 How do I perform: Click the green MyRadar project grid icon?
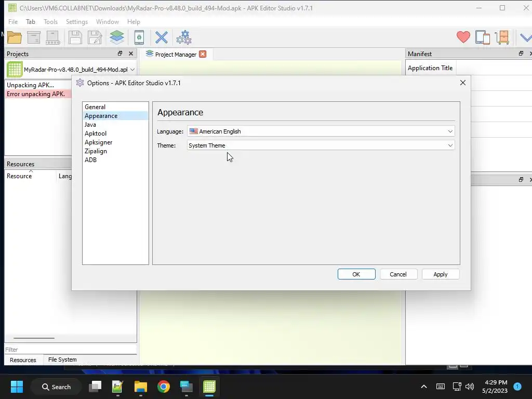[x=15, y=70]
